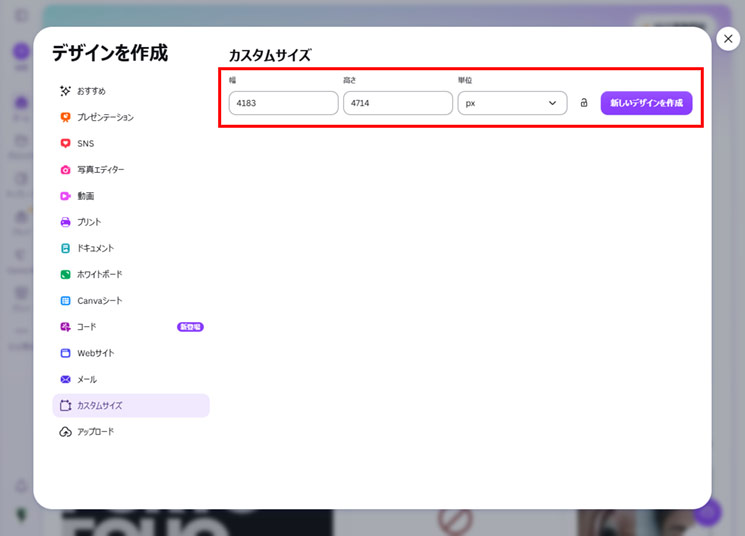This screenshot has height=536, width=745.
Task: Click the プリント printer icon
Action: (66, 222)
